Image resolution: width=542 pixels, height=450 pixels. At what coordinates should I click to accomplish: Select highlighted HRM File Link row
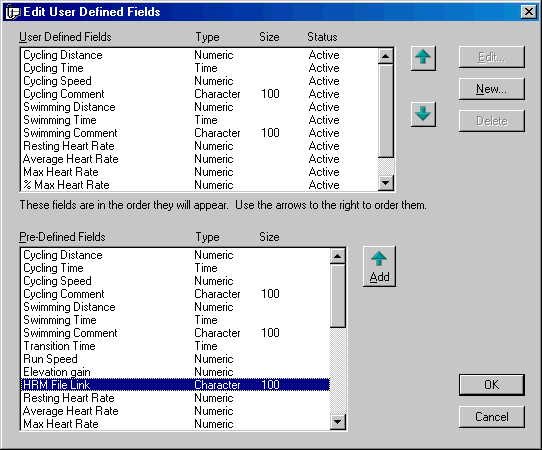176,385
